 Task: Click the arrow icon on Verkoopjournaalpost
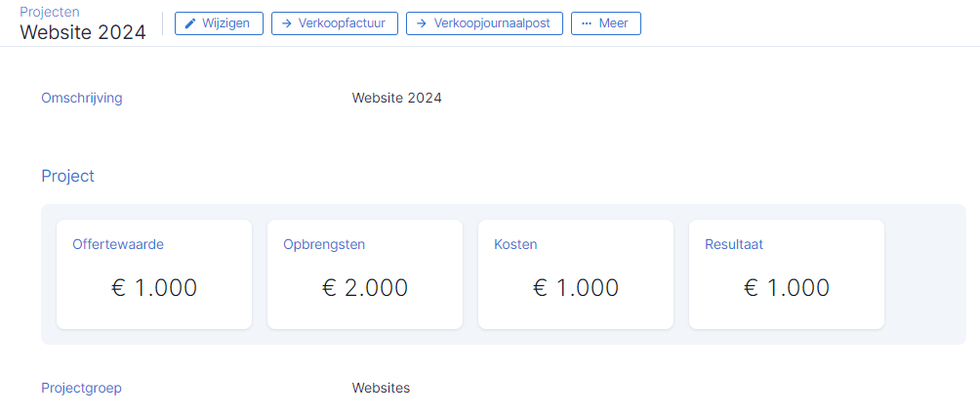pyautogui.click(x=422, y=23)
